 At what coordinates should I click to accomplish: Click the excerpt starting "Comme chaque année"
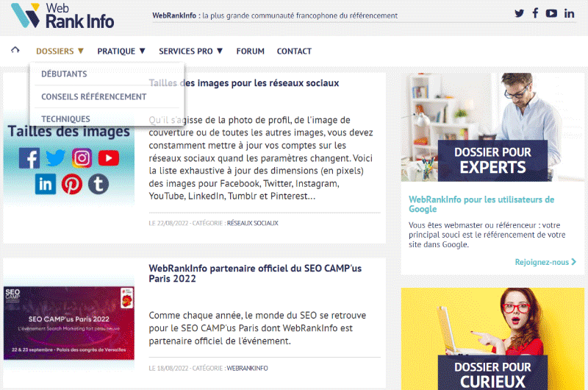coord(257,328)
